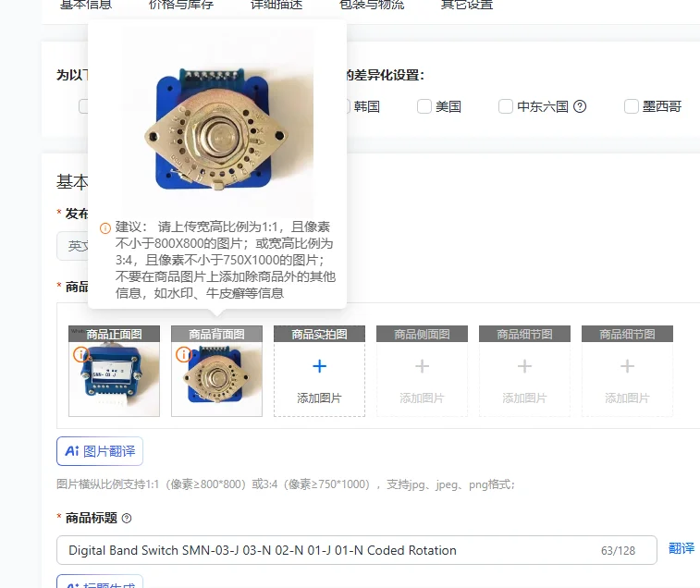Click help icon beside 中东六国
The width and height of the screenshot is (700, 588).
click(x=580, y=106)
